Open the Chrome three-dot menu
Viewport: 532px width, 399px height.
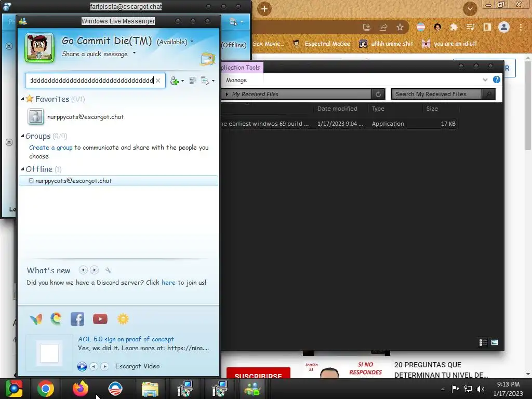(521, 27)
